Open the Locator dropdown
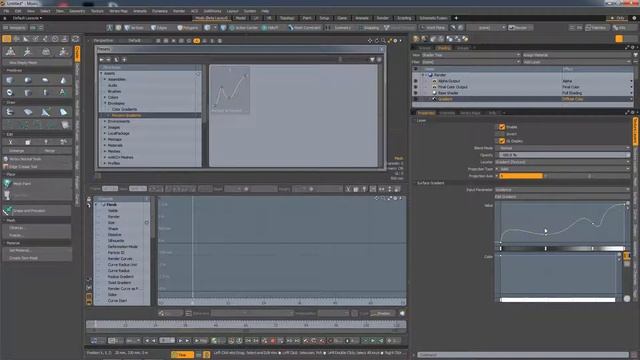 pos(562,162)
